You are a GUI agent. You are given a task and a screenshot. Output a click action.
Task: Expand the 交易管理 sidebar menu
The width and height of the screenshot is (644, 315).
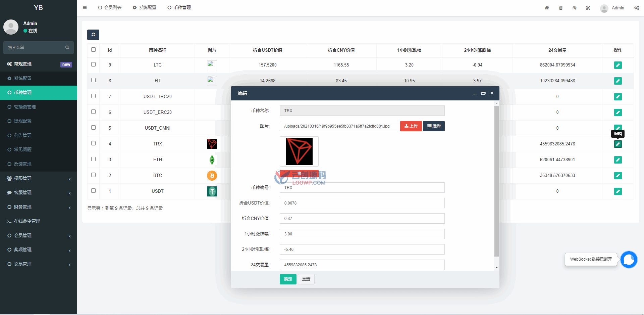click(x=39, y=264)
